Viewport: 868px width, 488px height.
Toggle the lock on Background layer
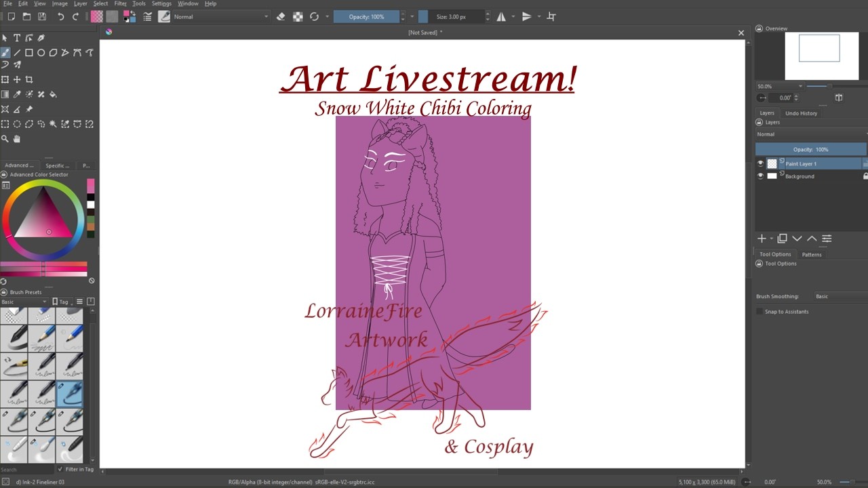tap(865, 176)
